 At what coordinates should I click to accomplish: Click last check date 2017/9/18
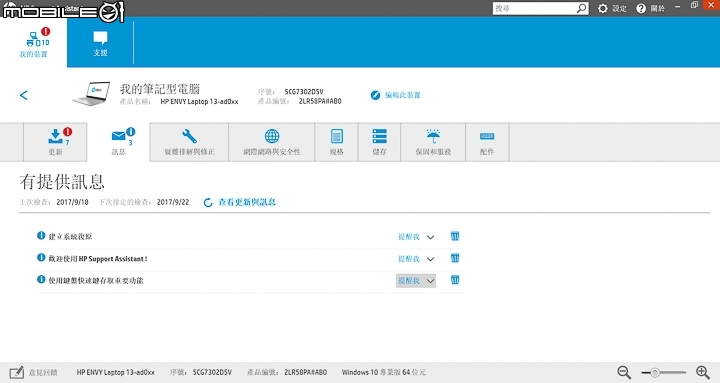pyautogui.click(x=72, y=202)
